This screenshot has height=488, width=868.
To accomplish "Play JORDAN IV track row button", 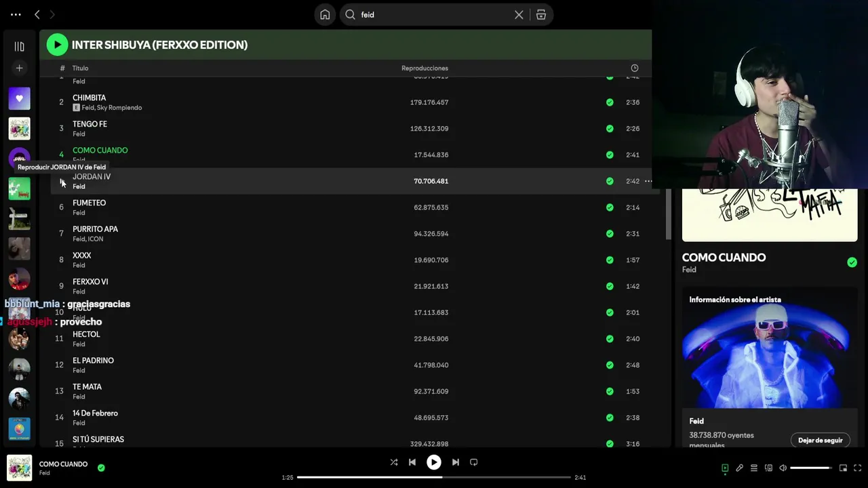I will coord(62,182).
